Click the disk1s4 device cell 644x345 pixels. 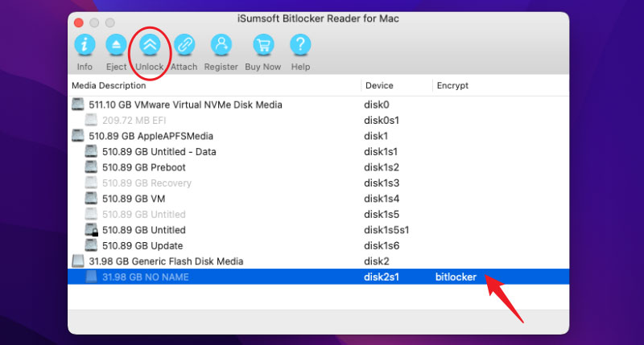[x=381, y=199]
